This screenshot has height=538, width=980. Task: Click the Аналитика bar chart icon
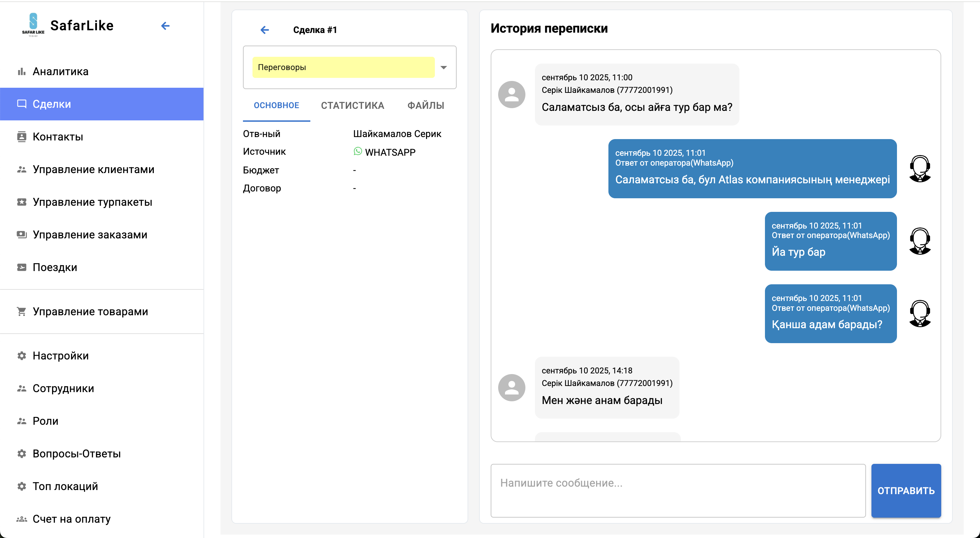22,71
